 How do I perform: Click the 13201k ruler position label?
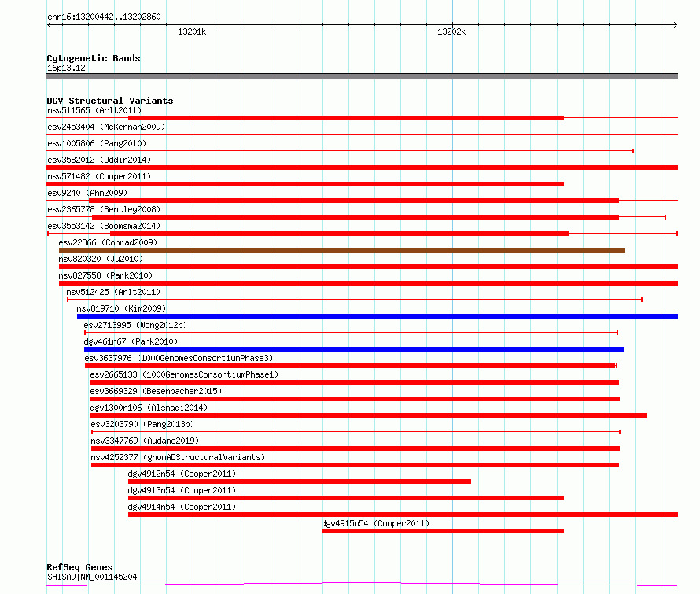(x=192, y=31)
